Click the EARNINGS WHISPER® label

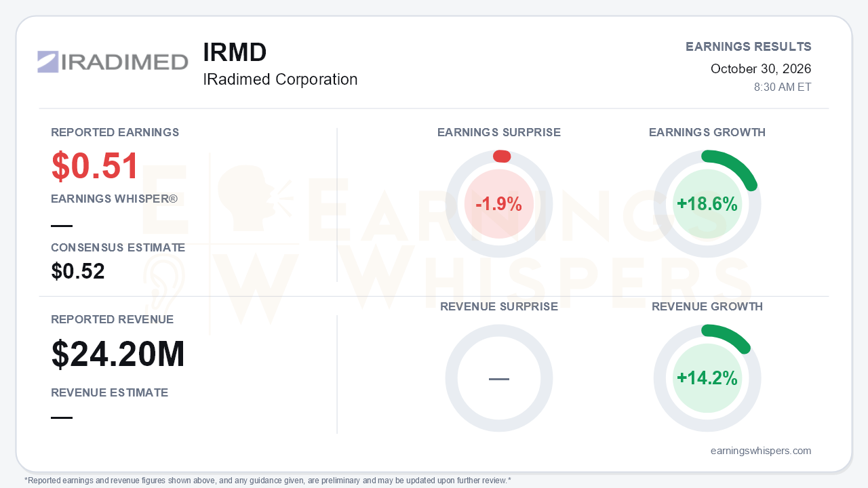[x=115, y=199]
